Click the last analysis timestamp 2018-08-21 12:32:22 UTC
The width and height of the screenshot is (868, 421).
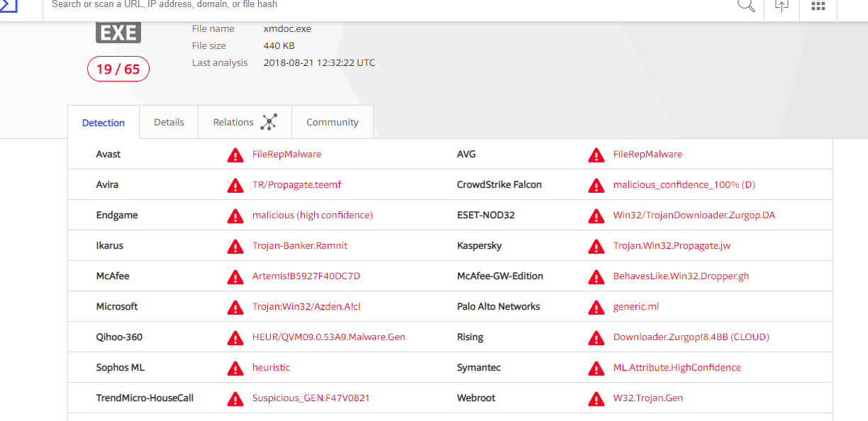(319, 63)
